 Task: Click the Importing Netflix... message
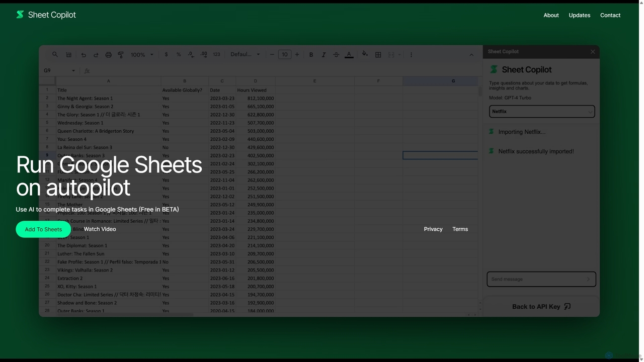522,132
